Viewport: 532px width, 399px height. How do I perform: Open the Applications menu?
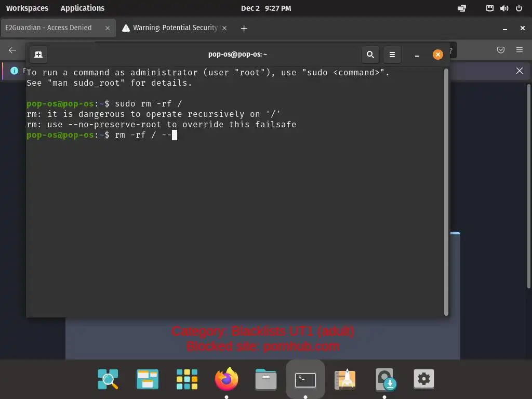point(83,8)
